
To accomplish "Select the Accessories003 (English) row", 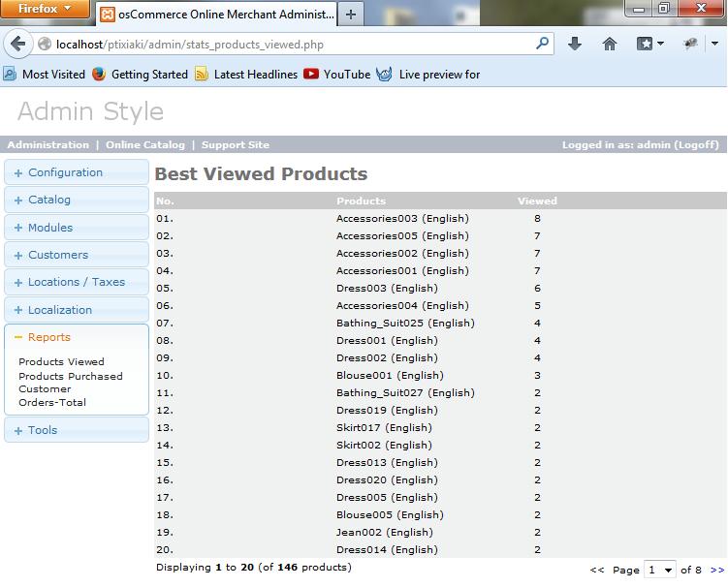I will coord(440,218).
